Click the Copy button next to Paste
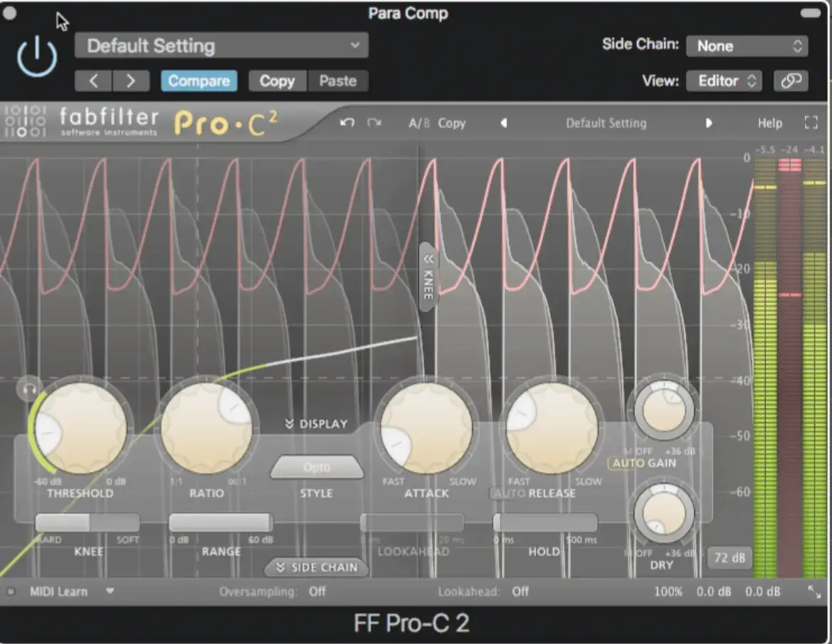The height and width of the screenshot is (644, 832). 277,81
